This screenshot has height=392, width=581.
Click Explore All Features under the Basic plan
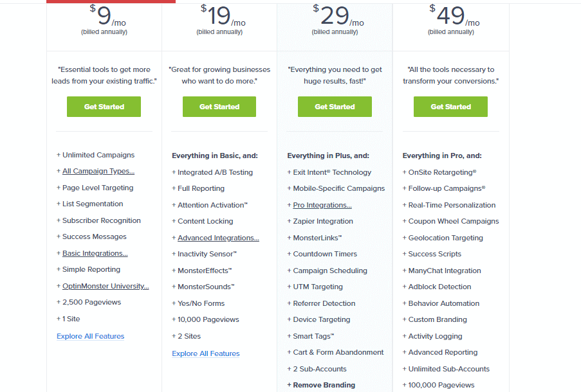coord(90,335)
